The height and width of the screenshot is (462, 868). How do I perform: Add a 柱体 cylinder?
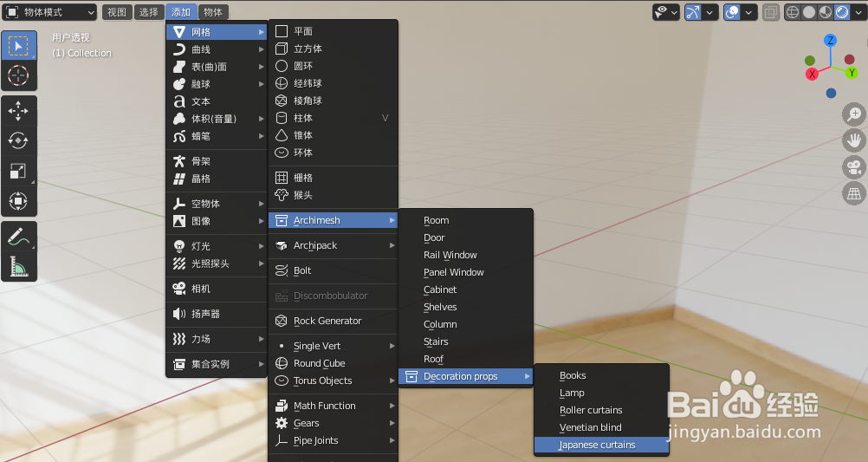[x=334, y=118]
